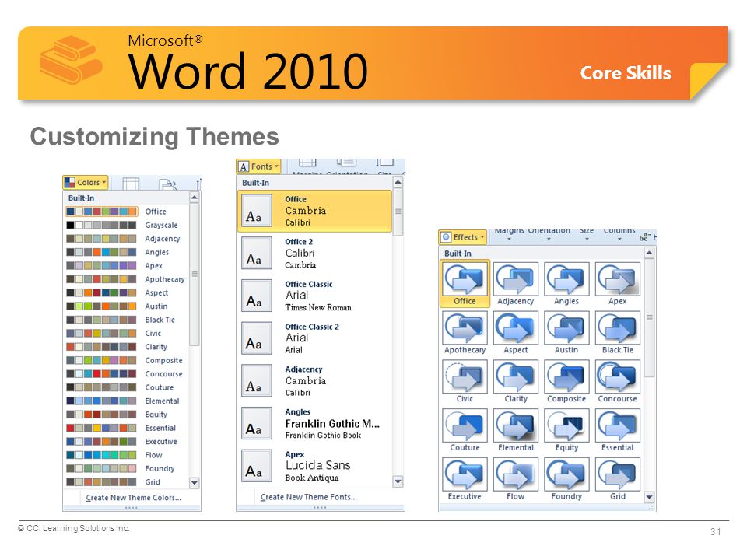Viewport: 747px width, 560px height.
Task: Click Colors list scroll down arrow
Action: coord(194,483)
